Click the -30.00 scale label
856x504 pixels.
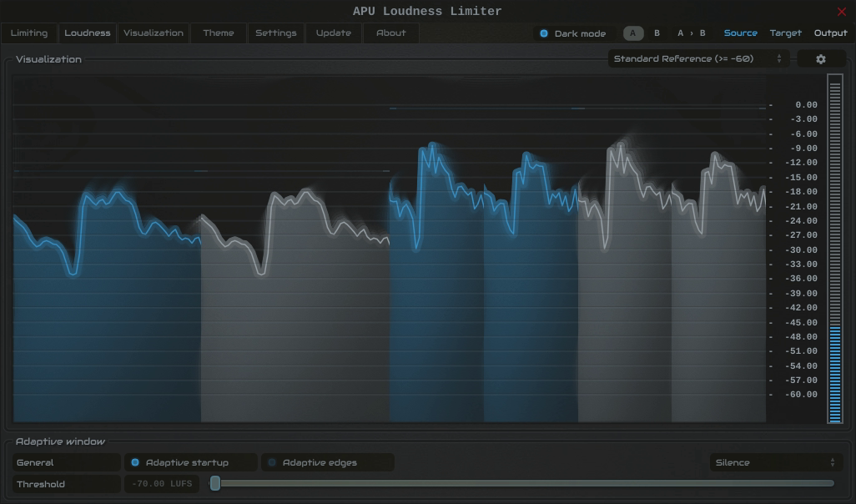(801, 250)
